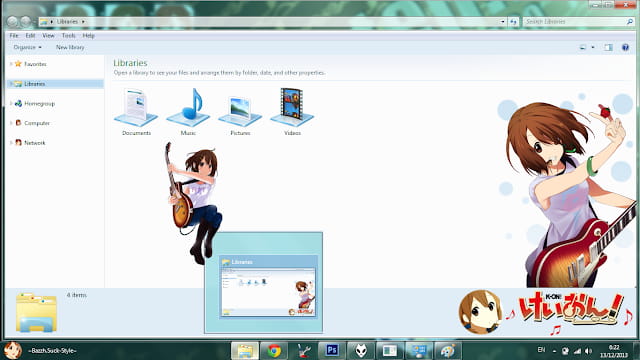Viewport: 640px width, 360px height.
Task: Click the folder icon in the address bar
Action: coord(44,22)
